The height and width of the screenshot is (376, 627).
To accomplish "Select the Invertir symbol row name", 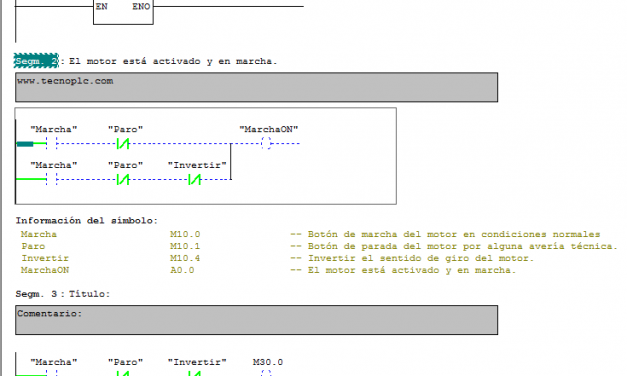I will click(45, 258).
